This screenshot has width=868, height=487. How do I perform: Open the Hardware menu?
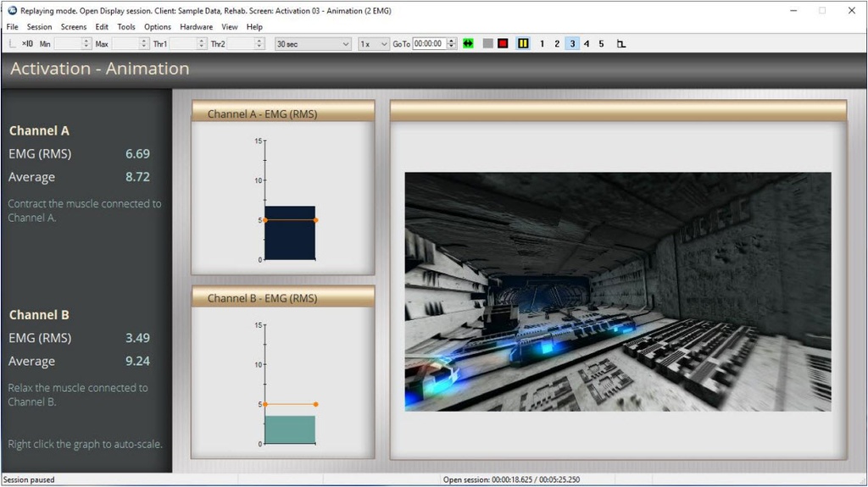coord(197,26)
